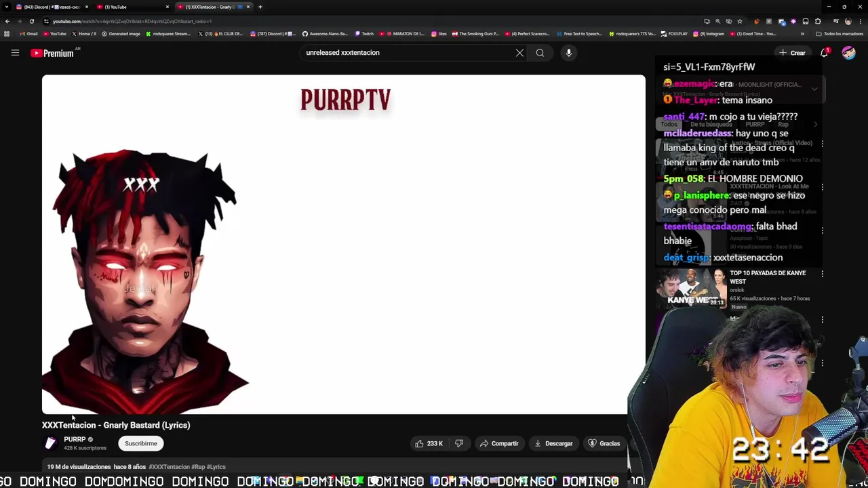This screenshot has height=488, width=868.
Task: Dislike the video with thumbs-down
Action: point(459,443)
